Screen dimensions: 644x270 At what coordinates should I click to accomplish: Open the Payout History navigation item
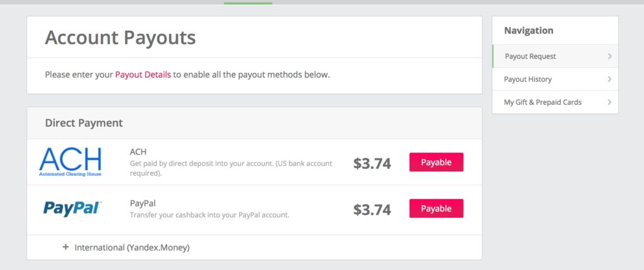point(555,79)
